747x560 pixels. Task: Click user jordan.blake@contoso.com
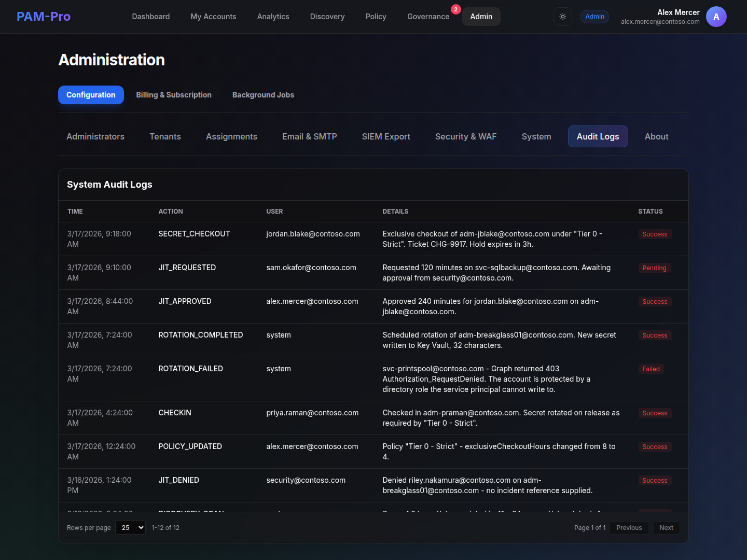(x=313, y=234)
